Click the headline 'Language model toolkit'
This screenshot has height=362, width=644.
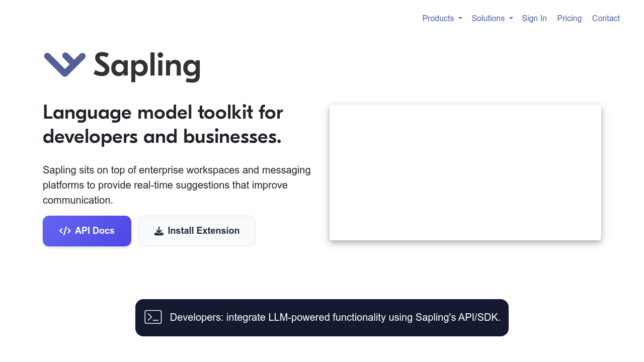pos(163,124)
